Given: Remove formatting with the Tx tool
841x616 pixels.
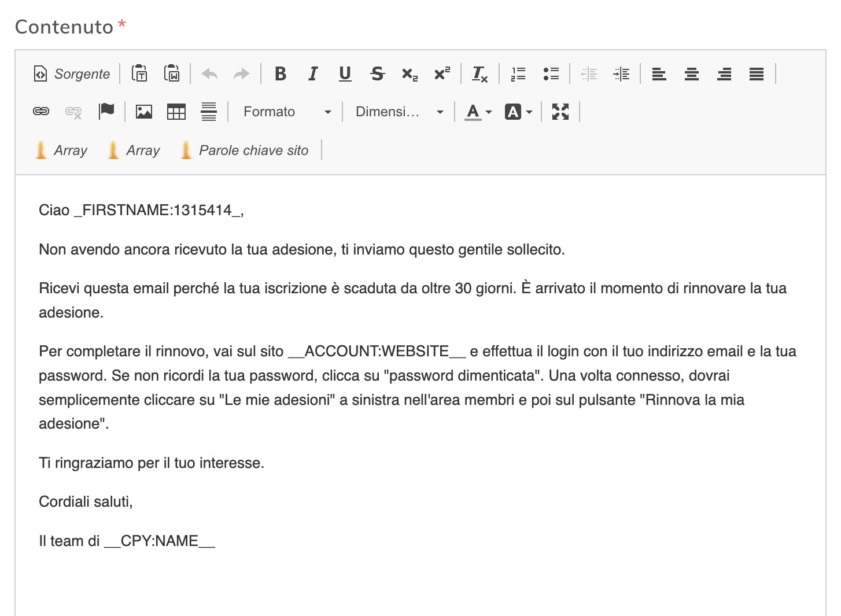Looking at the screenshot, I should pyautogui.click(x=479, y=73).
